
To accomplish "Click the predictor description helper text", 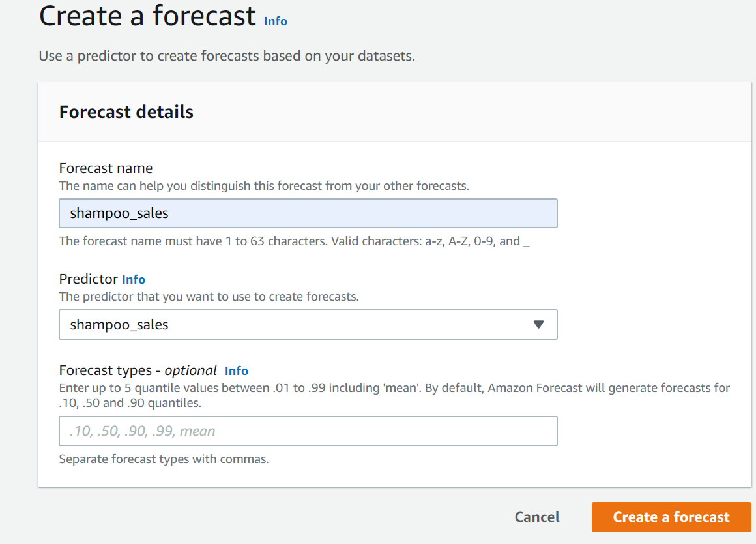I will (209, 296).
